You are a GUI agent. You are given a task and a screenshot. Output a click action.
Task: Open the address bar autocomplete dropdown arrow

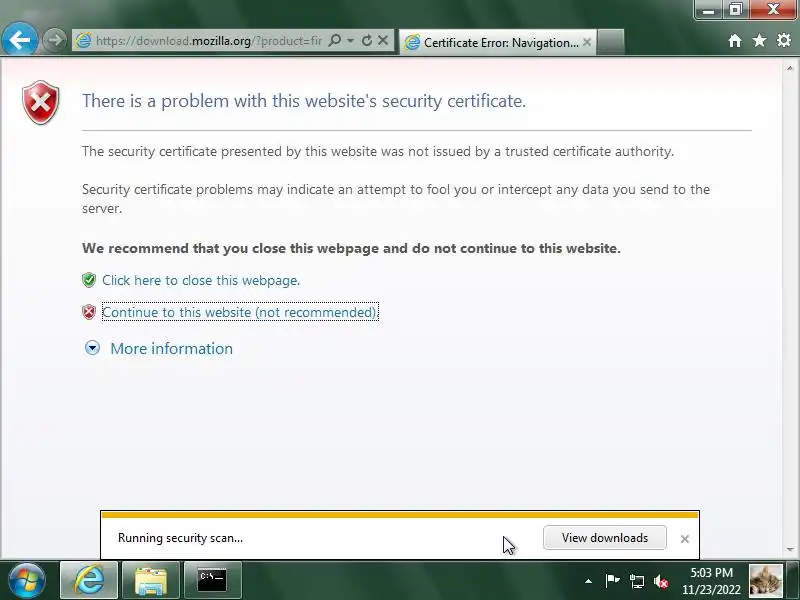tap(351, 40)
